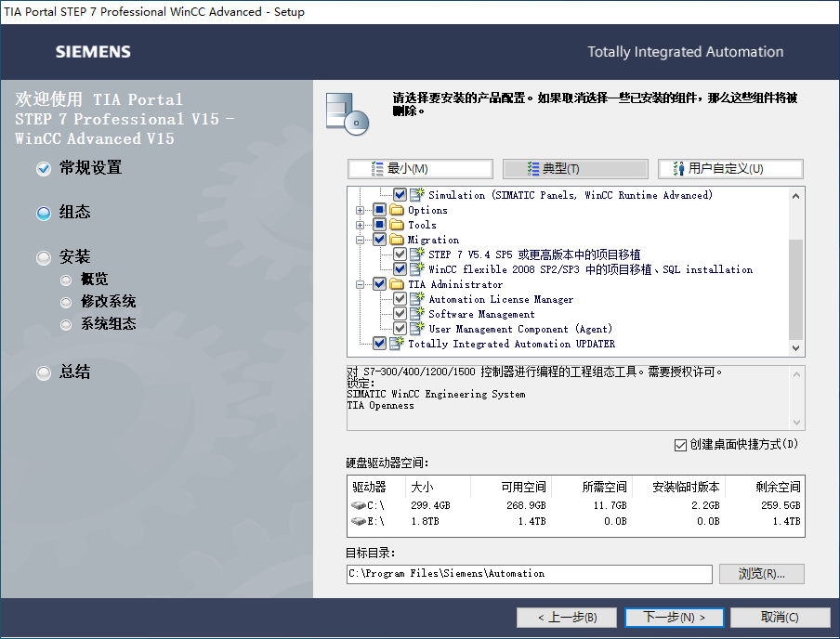The image size is (840, 639).
Task: Toggle the create desktop shortcut checkbox
Action: (x=680, y=445)
